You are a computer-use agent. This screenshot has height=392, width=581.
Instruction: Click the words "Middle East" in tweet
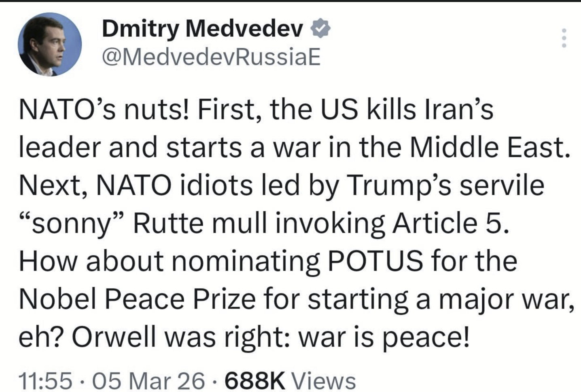[x=487, y=148]
